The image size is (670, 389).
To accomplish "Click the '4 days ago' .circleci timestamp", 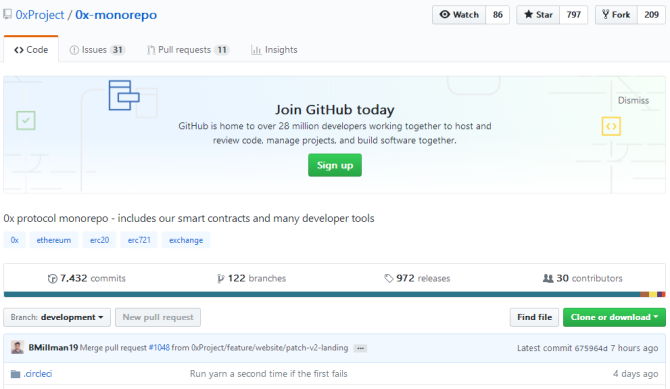I will click(x=635, y=374).
